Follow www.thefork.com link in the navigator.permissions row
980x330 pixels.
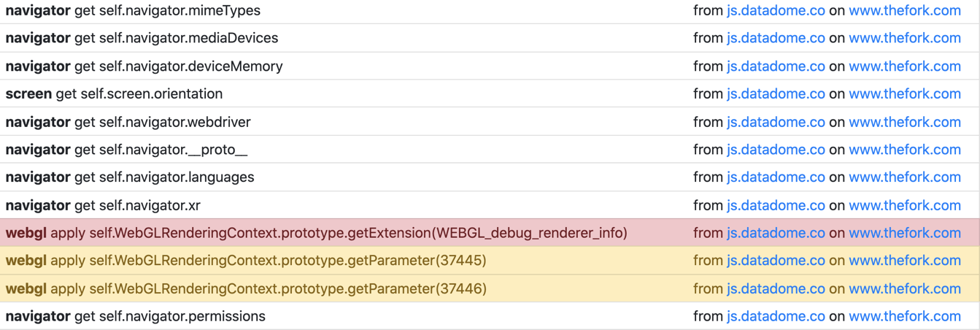(x=904, y=317)
